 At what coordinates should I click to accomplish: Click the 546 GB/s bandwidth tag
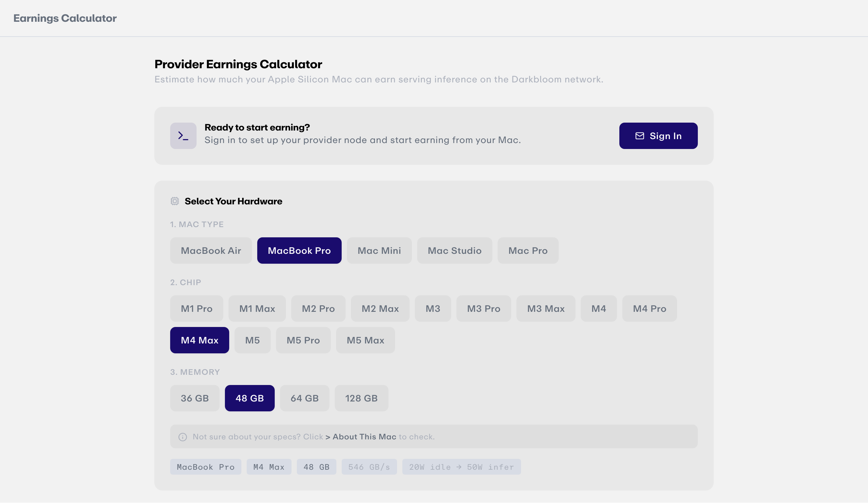click(369, 467)
